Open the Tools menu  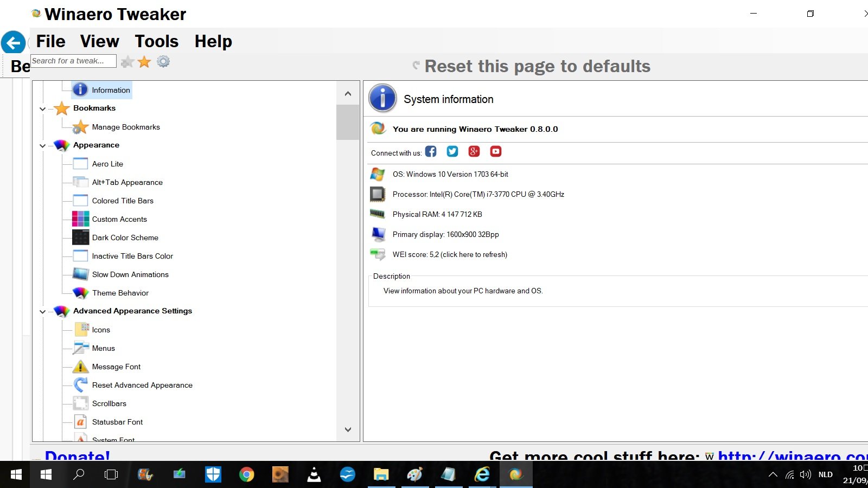pyautogui.click(x=157, y=41)
